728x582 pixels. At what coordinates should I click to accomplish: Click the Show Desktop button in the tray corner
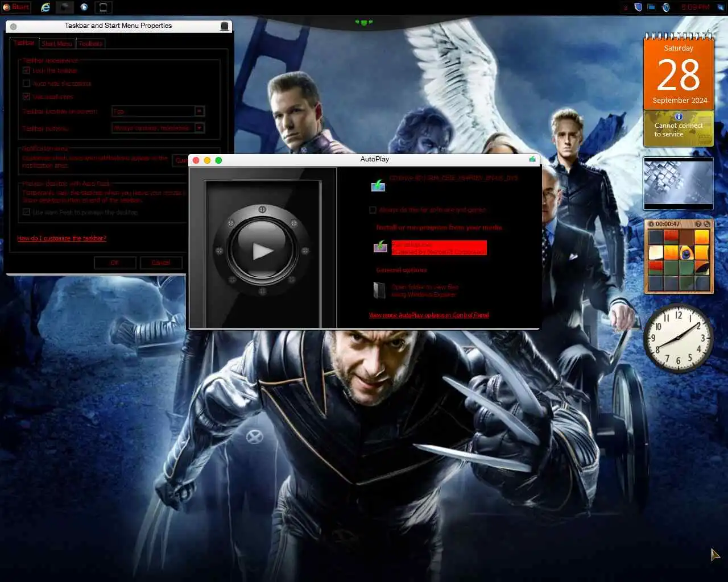tap(721, 7)
